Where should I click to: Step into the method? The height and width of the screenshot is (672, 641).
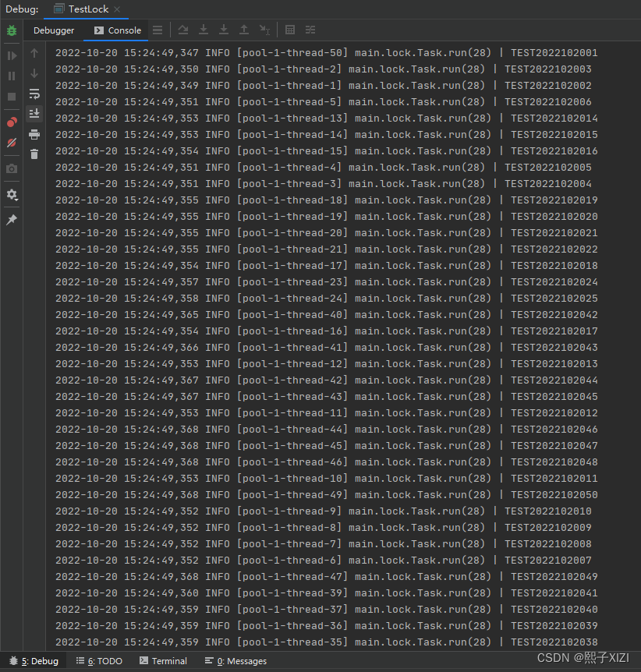[204, 30]
